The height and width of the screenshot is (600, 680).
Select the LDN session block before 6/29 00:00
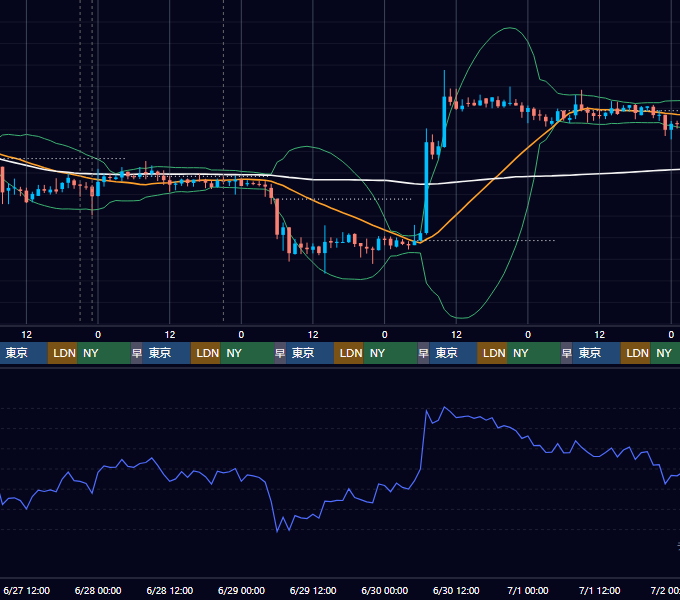pos(206,353)
